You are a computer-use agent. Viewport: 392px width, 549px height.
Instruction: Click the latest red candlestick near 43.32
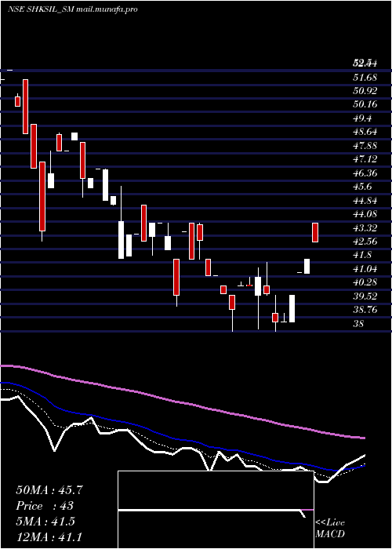[x=315, y=232]
